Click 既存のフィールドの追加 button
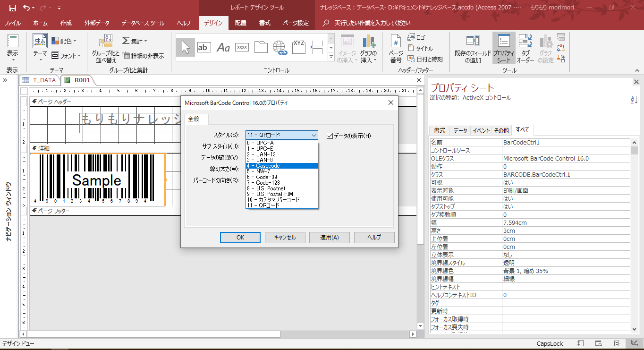This screenshot has width=644, height=350. coord(472,48)
